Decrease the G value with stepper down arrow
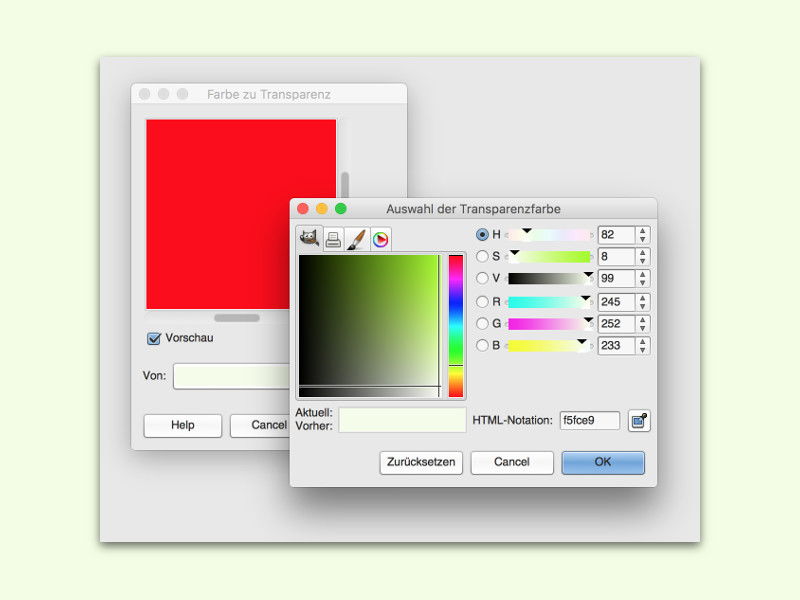The image size is (800, 600). 643,328
